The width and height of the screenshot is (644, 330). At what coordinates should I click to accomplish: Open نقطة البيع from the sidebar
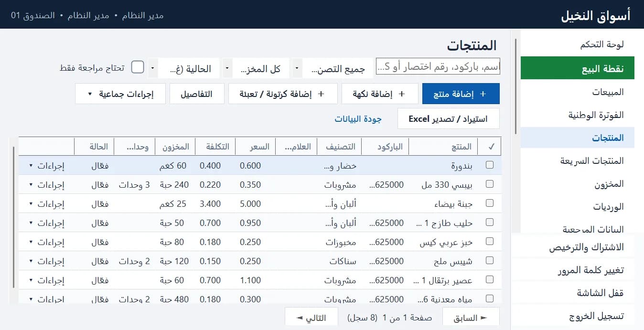tap(578, 68)
